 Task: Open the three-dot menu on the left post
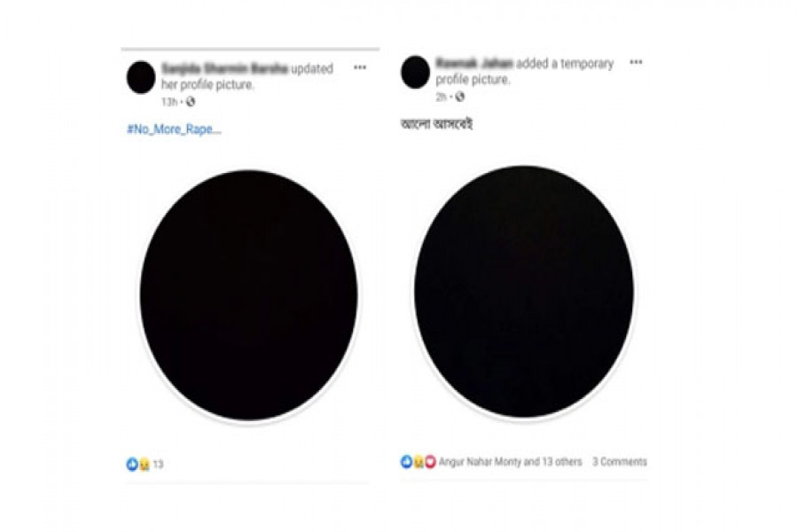(x=360, y=67)
